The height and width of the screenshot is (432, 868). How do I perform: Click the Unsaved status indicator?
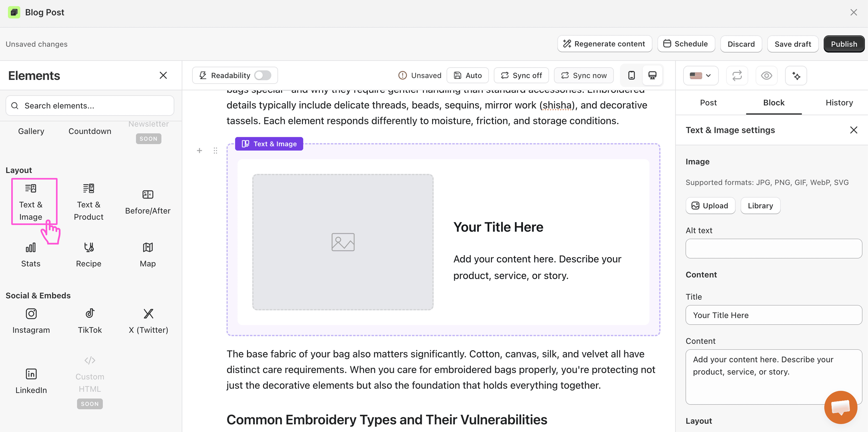click(x=419, y=75)
